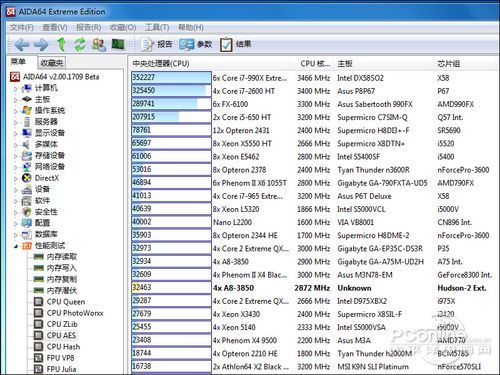Click the Hudson-2 Ext. chipset cell
500x375 pixels.
(462, 288)
